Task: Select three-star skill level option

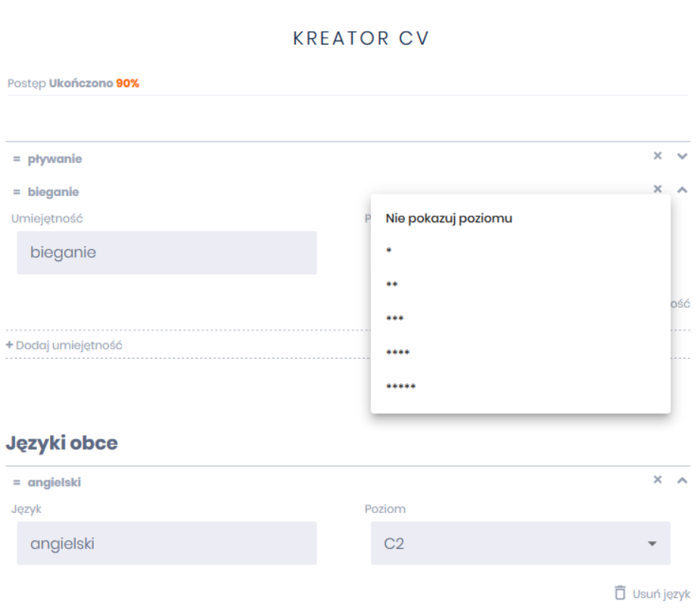Action: pos(395,319)
